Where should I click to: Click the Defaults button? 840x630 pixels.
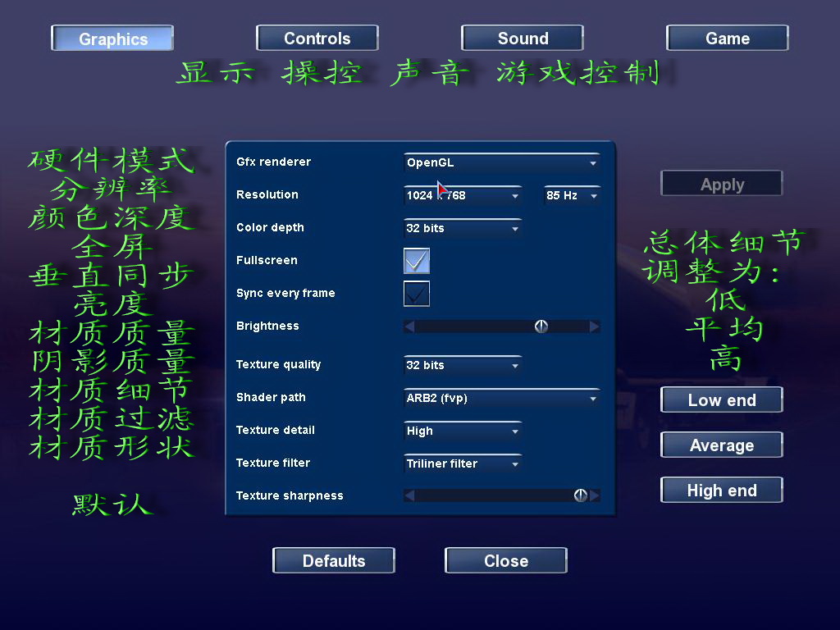point(334,560)
